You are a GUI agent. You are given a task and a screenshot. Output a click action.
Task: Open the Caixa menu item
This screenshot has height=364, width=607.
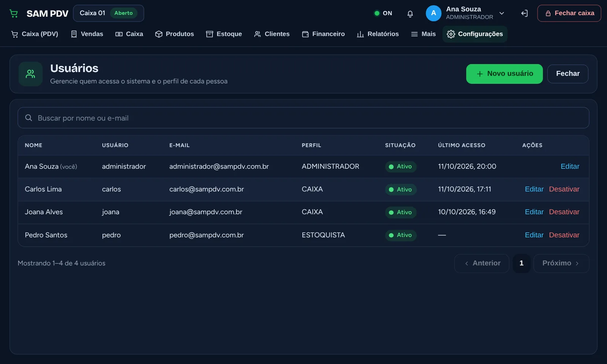(129, 34)
